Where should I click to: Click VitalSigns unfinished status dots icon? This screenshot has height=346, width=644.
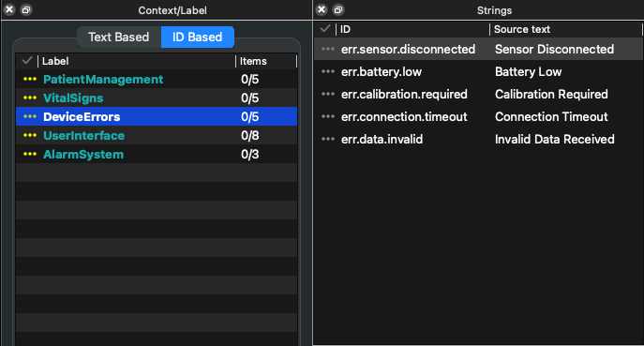(x=30, y=98)
